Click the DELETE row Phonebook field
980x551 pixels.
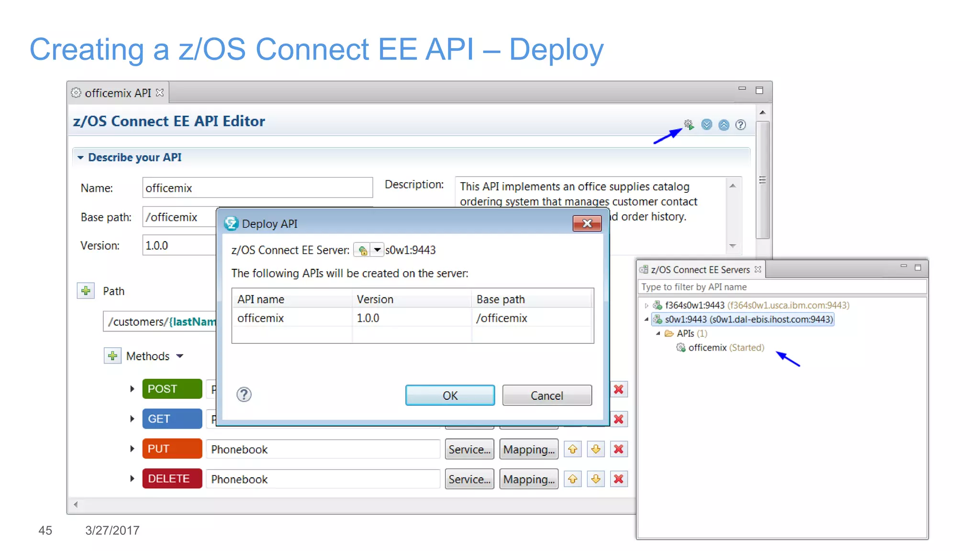coord(323,479)
